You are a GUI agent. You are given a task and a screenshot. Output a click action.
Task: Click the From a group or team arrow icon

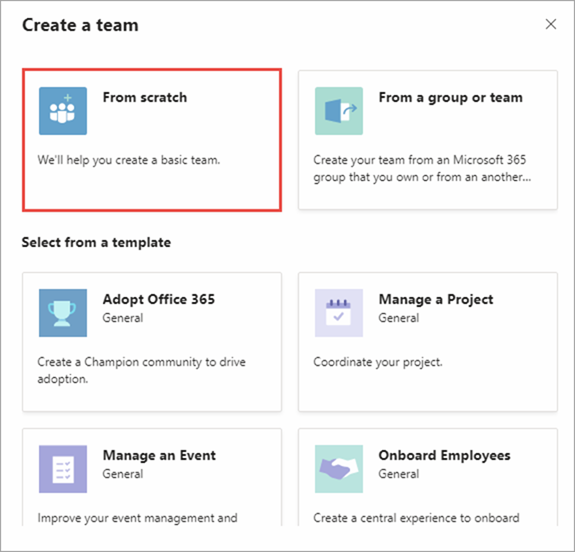(x=339, y=111)
